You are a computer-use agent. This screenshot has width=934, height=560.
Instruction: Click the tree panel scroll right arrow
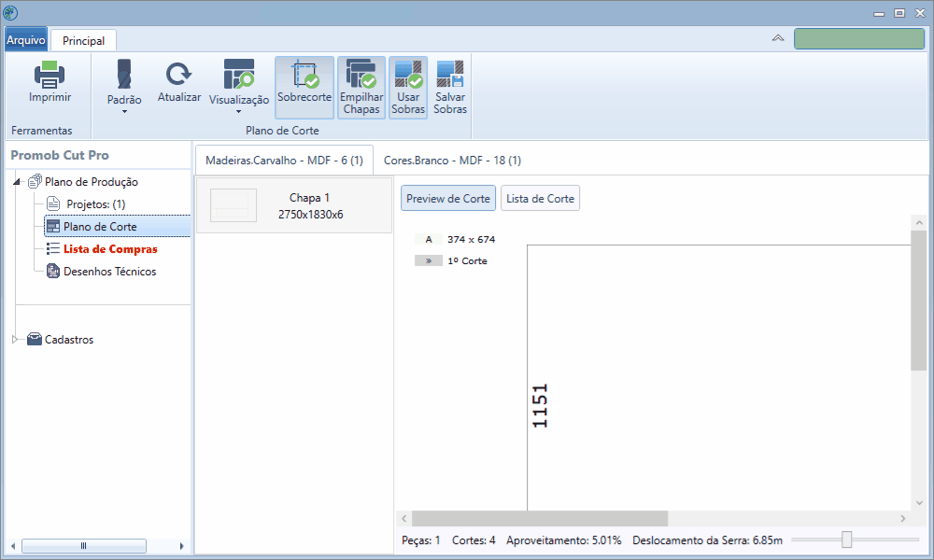182,546
